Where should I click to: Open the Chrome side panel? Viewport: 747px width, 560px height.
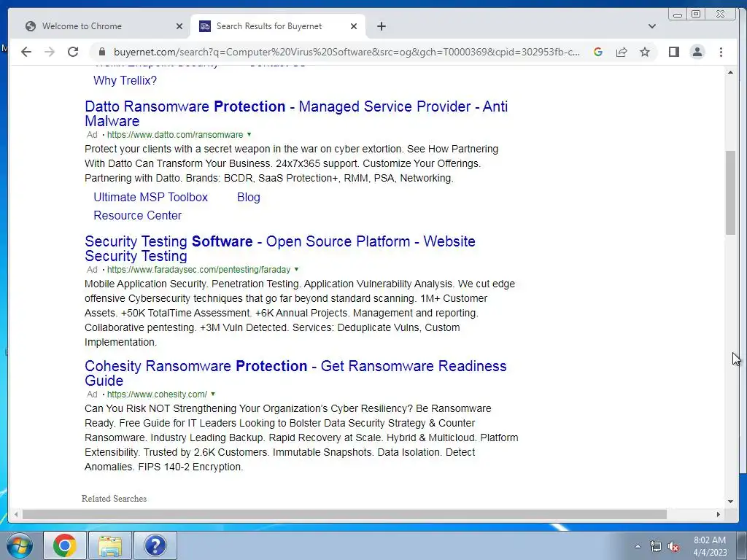(x=673, y=52)
